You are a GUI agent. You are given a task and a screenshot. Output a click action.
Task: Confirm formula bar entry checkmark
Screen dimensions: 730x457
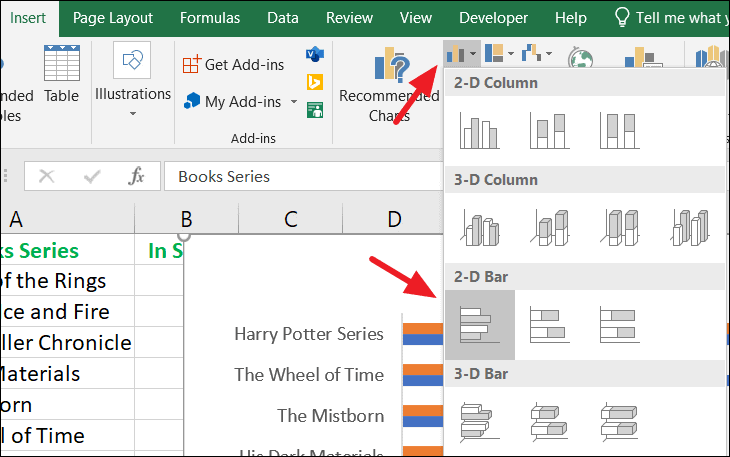pyautogui.click(x=92, y=176)
